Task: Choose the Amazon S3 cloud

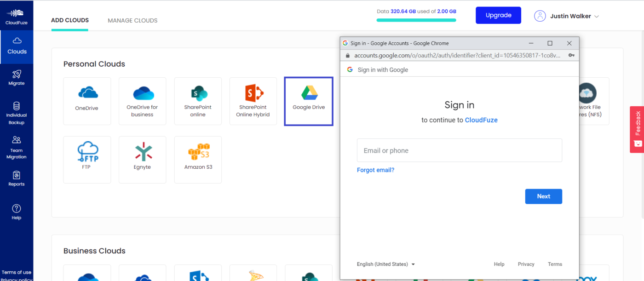Action: coord(198,159)
